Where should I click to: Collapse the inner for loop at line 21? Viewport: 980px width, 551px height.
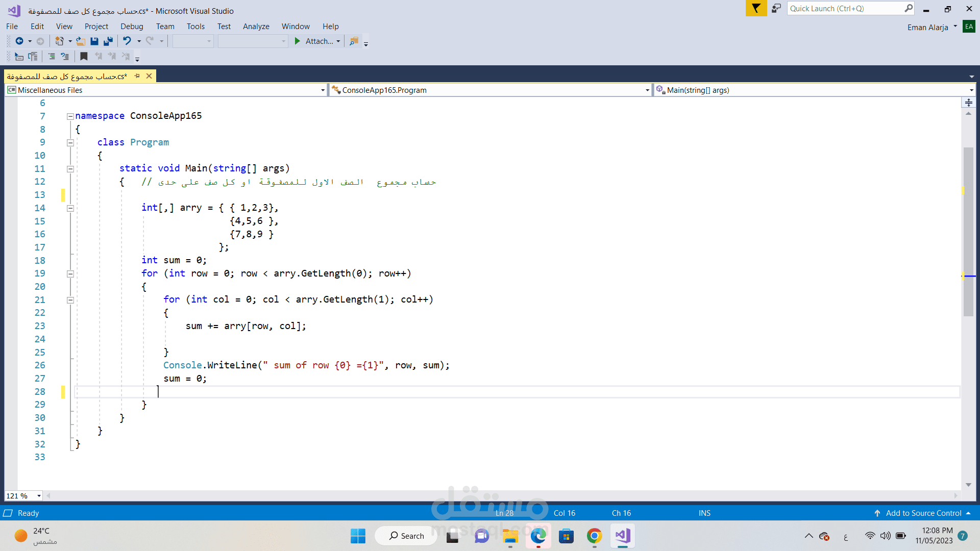click(70, 300)
